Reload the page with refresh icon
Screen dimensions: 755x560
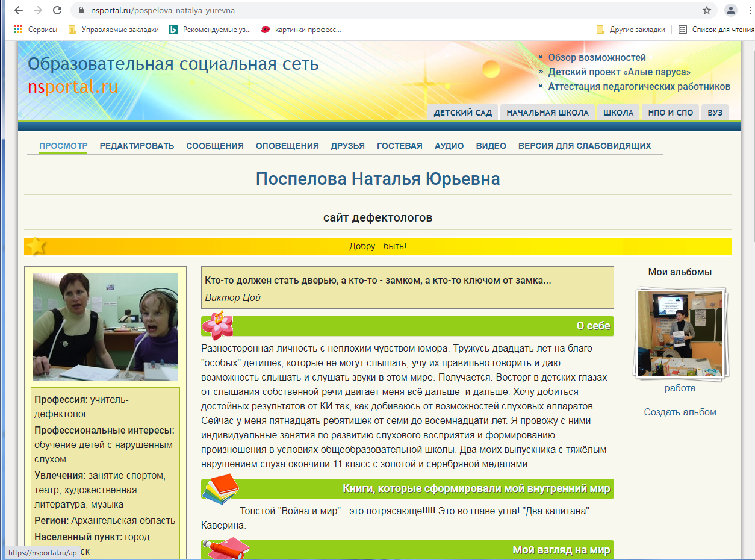tap(57, 10)
